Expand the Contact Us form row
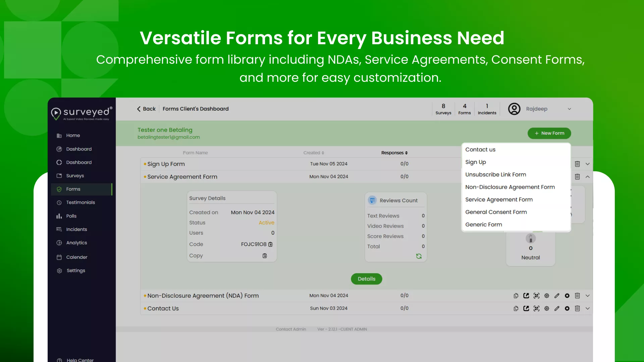644x362 pixels. point(588,308)
